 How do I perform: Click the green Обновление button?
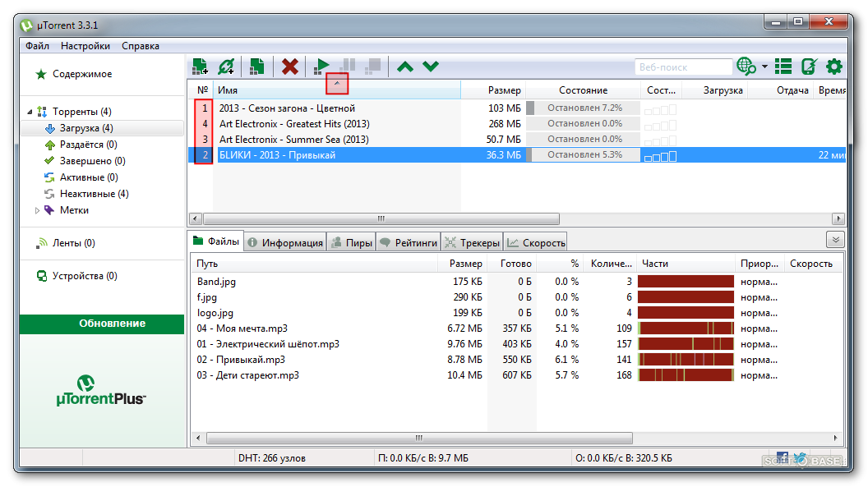(x=102, y=324)
